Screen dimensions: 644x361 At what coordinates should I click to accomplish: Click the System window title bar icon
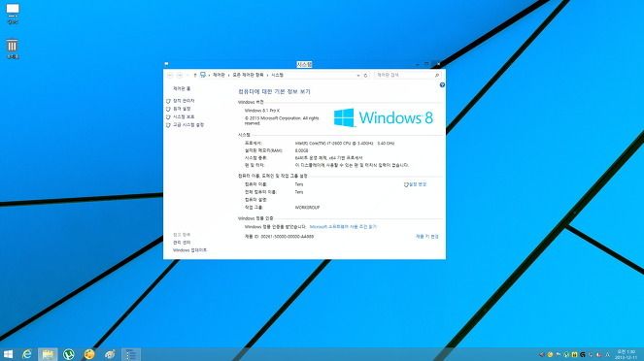[x=166, y=64]
